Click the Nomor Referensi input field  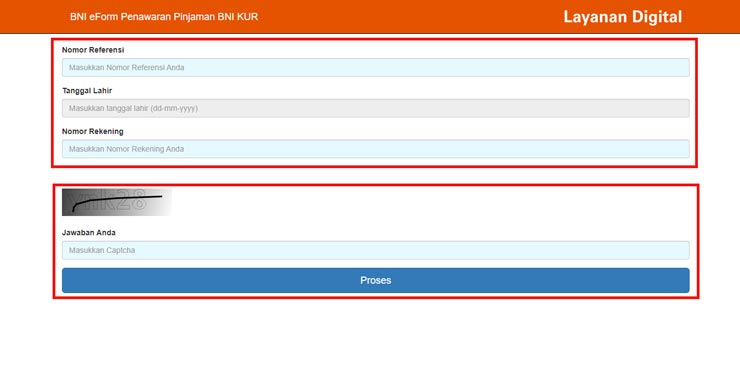coord(375,67)
